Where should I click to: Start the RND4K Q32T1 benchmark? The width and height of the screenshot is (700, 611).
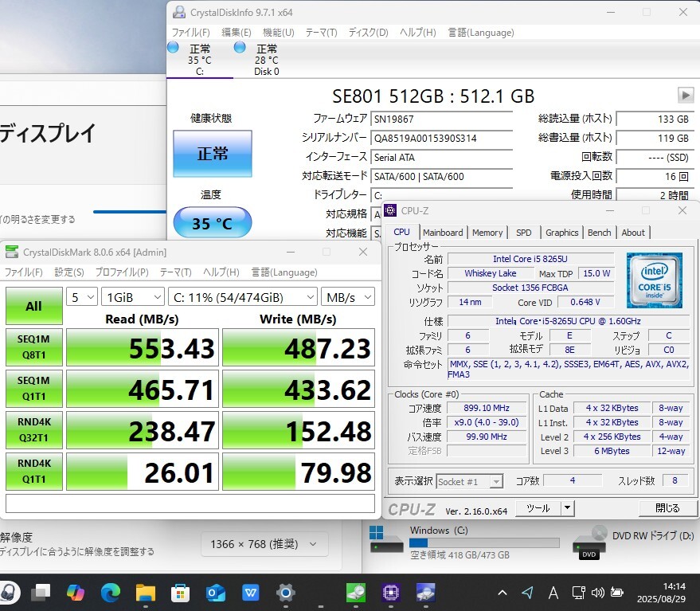tap(33, 432)
